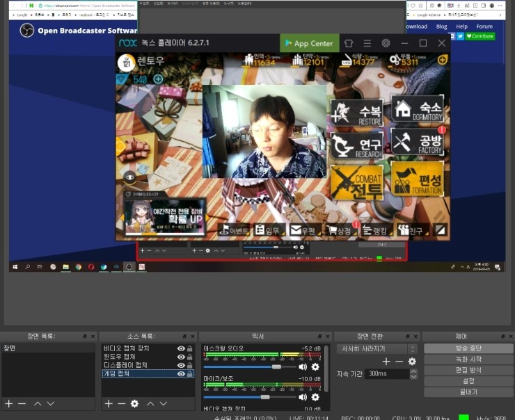Open 마이크/보조 settings gear
This screenshot has width=515, height=420.
click(x=315, y=397)
